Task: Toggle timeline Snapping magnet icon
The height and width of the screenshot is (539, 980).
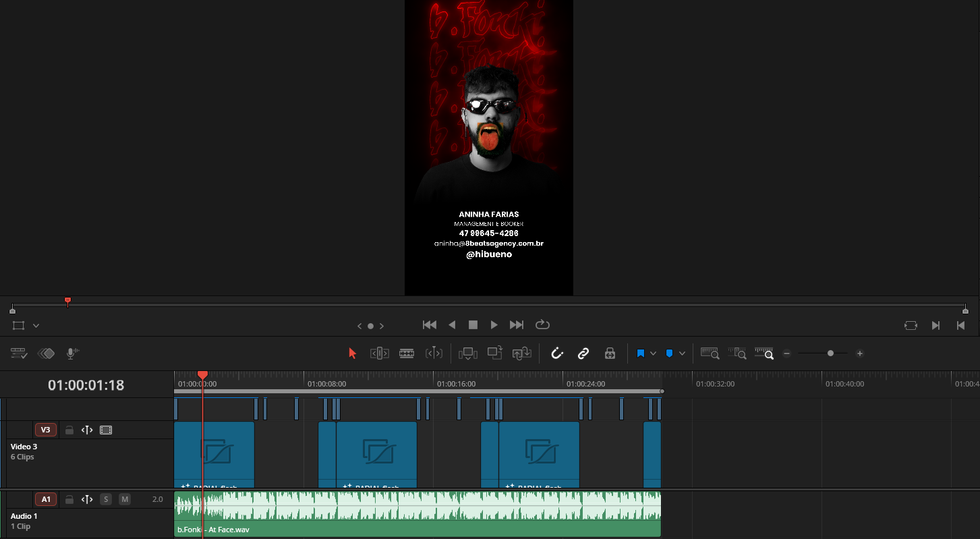Action: click(x=556, y=353)
